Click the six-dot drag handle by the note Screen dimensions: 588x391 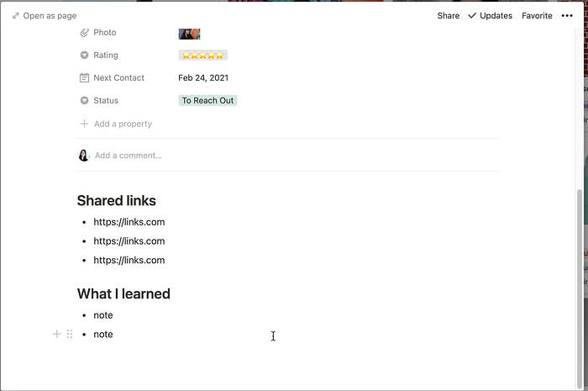(70, 334)
